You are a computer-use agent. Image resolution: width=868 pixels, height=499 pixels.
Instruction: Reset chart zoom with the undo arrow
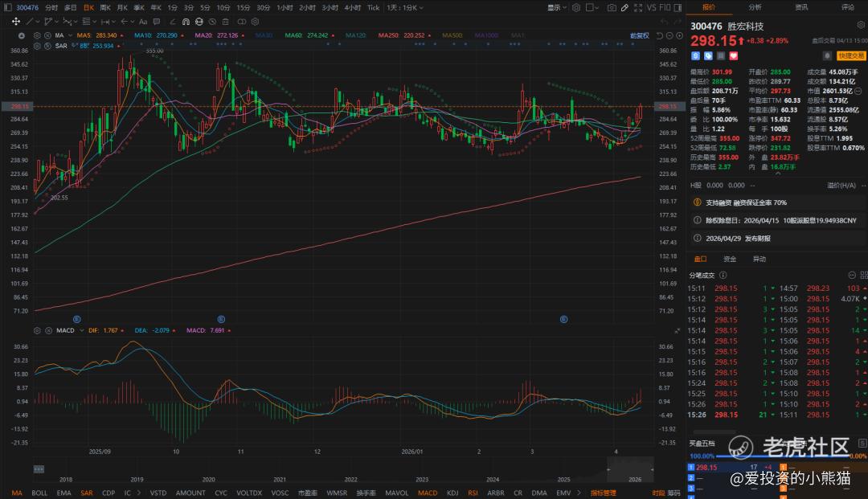click(660, 35)
